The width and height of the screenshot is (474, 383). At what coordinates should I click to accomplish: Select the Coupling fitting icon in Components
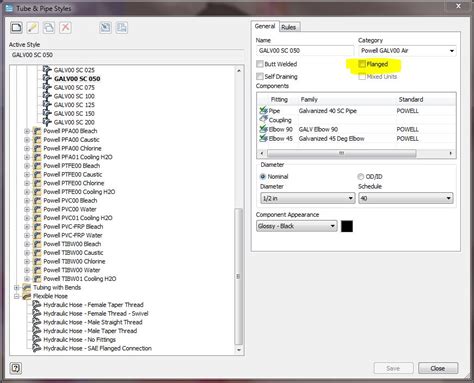(263, 119)
